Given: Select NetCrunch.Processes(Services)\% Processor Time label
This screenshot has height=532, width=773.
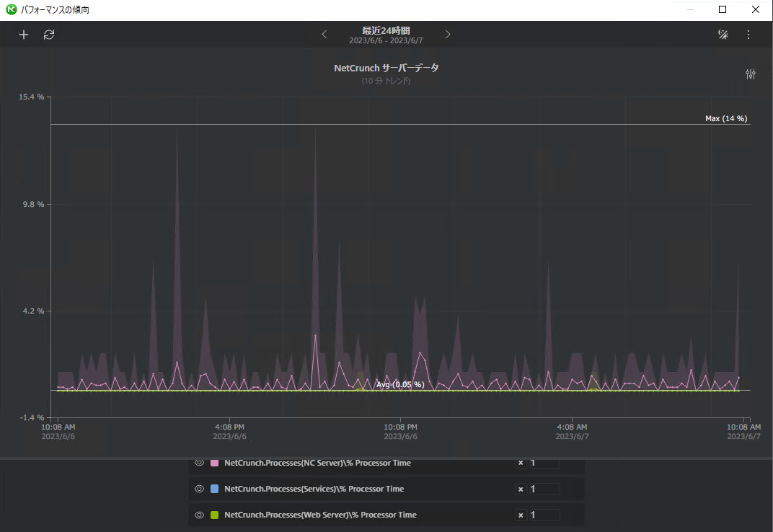Looking at the screenshot, I should tap(314, 489).
